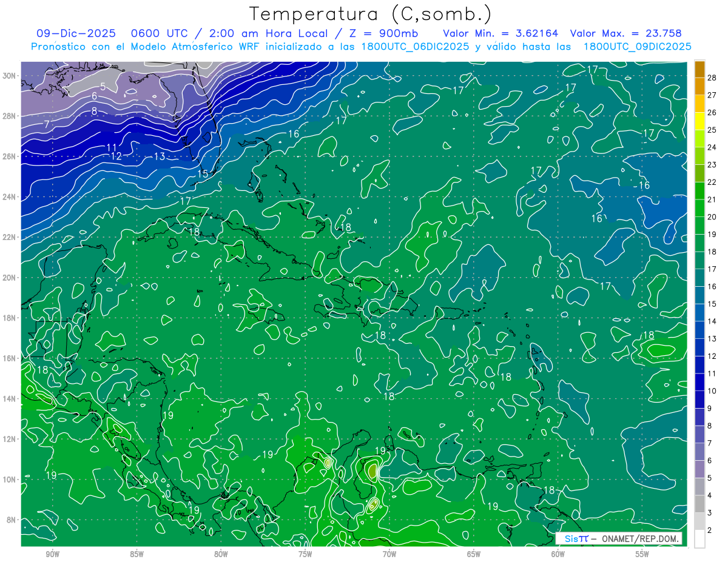Click the legend scale label '2'
Viewport: 728px width, 562px height.
tap(710, 530)
